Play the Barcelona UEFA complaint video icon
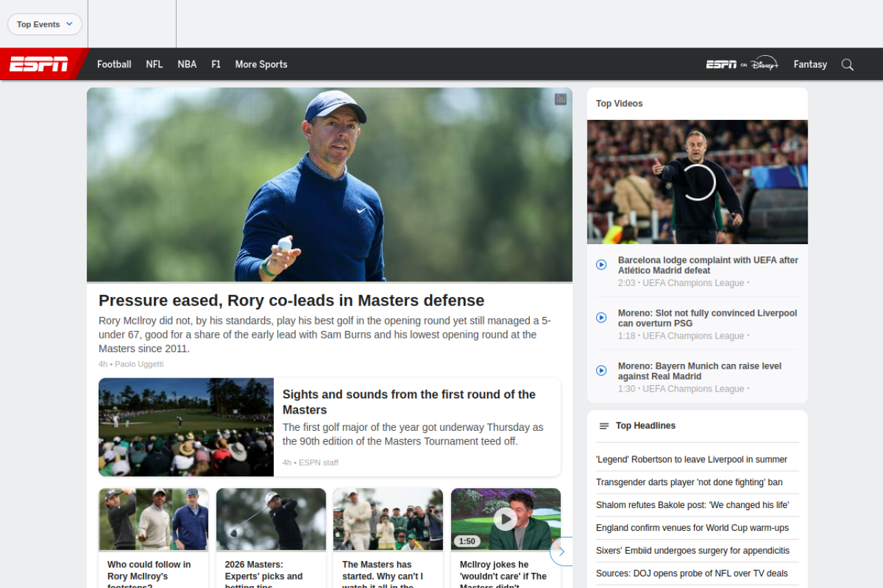 pos(601,265)
